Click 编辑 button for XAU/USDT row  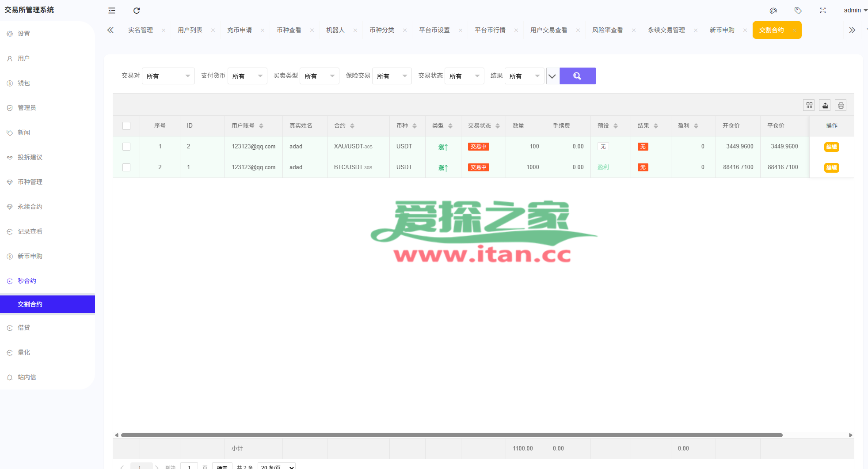click(x=831, y=147)
